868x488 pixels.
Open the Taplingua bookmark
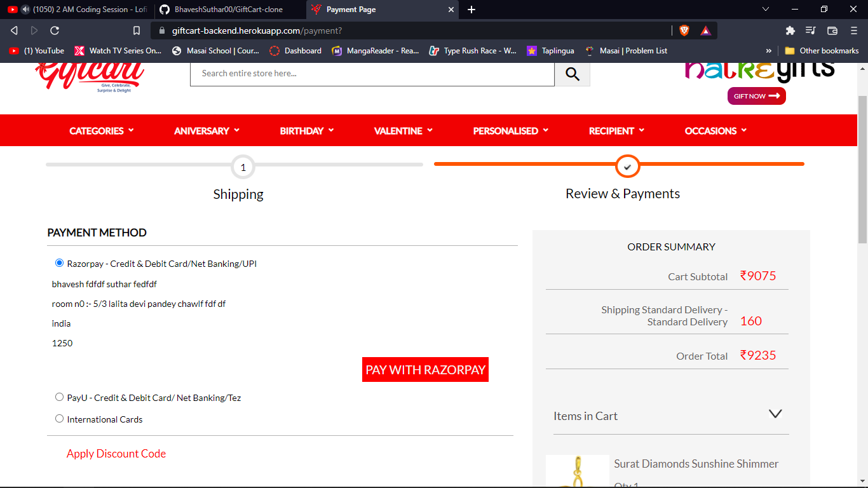[x=550, y=51]
